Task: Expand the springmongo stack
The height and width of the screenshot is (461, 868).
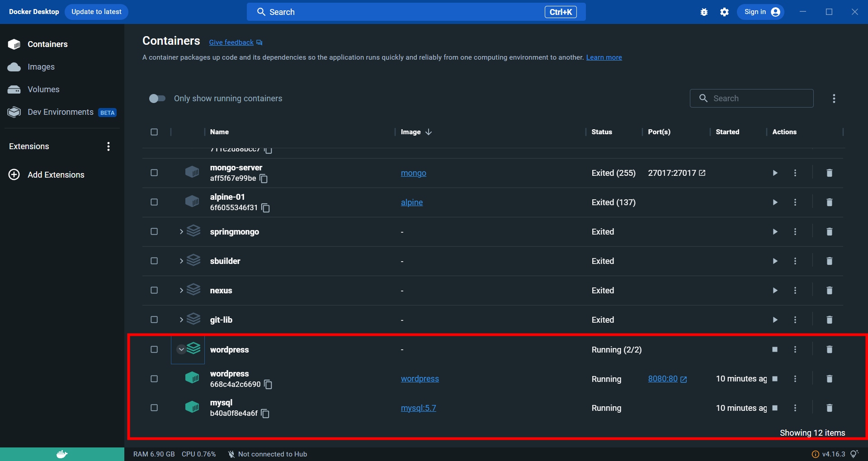Action: click(x=181, y=232)
